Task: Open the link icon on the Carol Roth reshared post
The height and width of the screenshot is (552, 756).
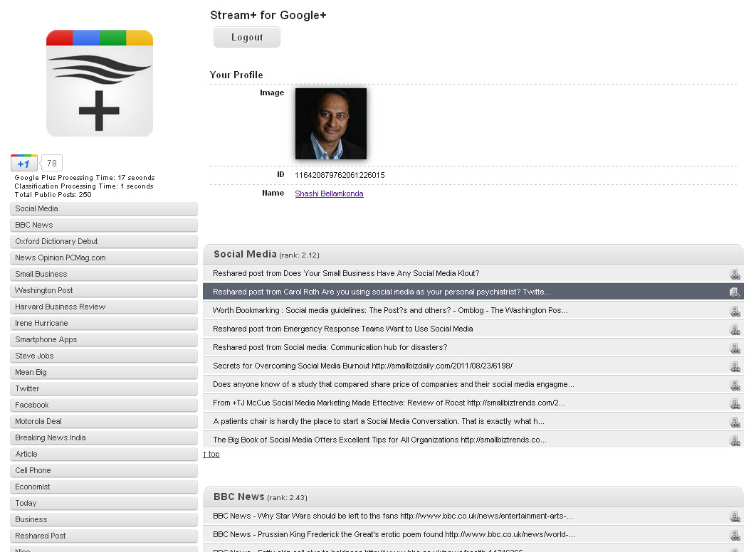Action: point(735,292)
